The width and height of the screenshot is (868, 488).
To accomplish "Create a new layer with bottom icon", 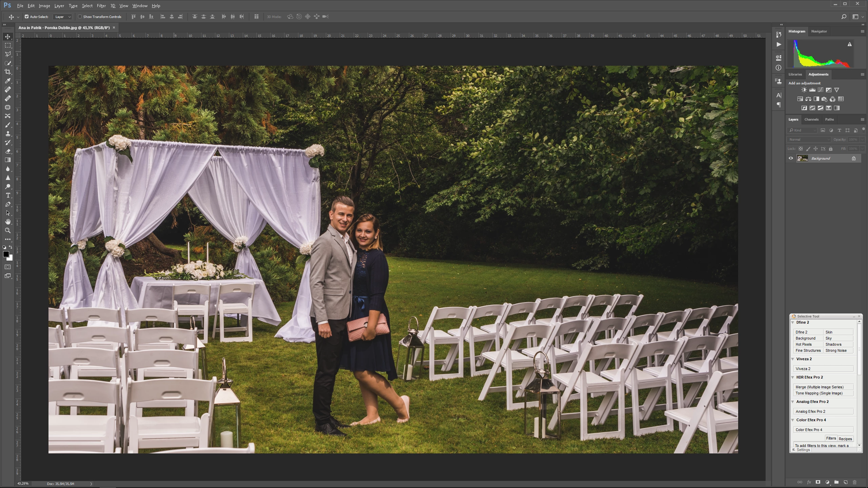I will pyautogui.click(x=846, y=482).
